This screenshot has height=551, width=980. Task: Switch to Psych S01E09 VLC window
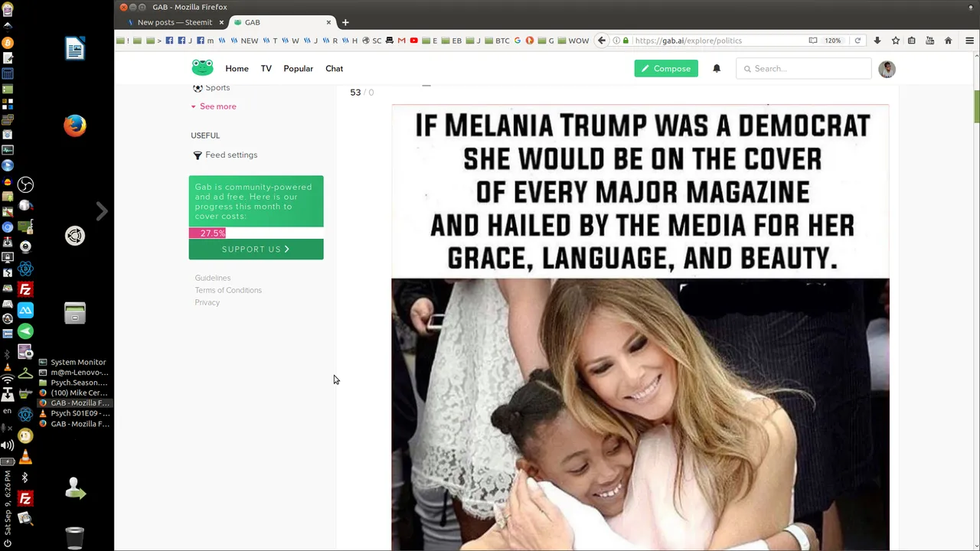tap(74, 413)
